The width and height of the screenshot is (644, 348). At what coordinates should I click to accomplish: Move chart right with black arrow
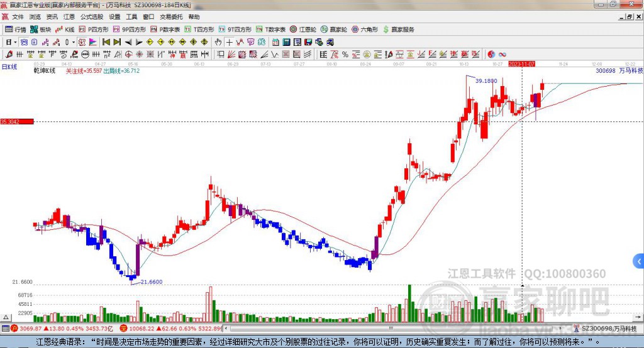coord(139,42)
